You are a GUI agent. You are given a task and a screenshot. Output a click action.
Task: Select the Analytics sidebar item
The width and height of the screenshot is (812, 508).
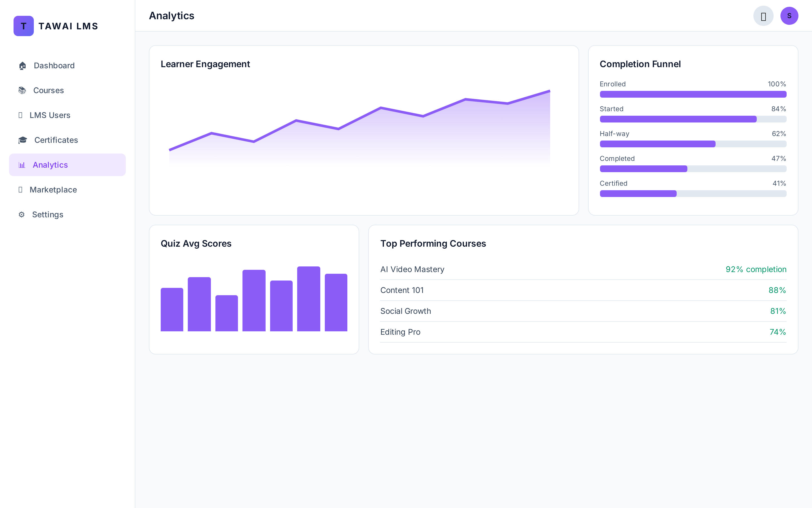point(67,165)
